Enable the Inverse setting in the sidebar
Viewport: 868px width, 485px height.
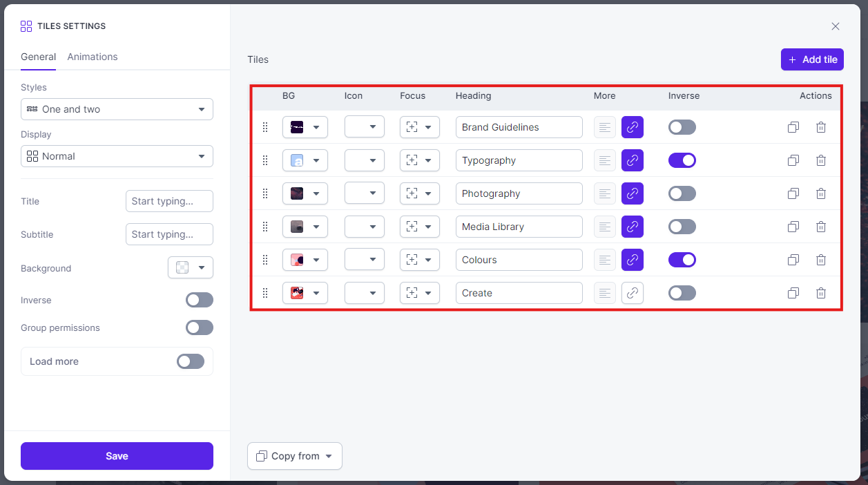click(199, 300)
